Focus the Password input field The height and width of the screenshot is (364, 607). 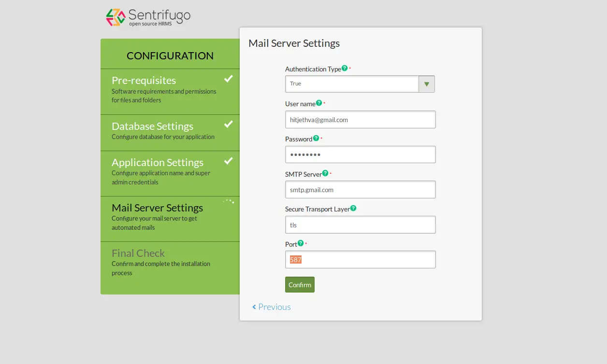tap(361, 154)
